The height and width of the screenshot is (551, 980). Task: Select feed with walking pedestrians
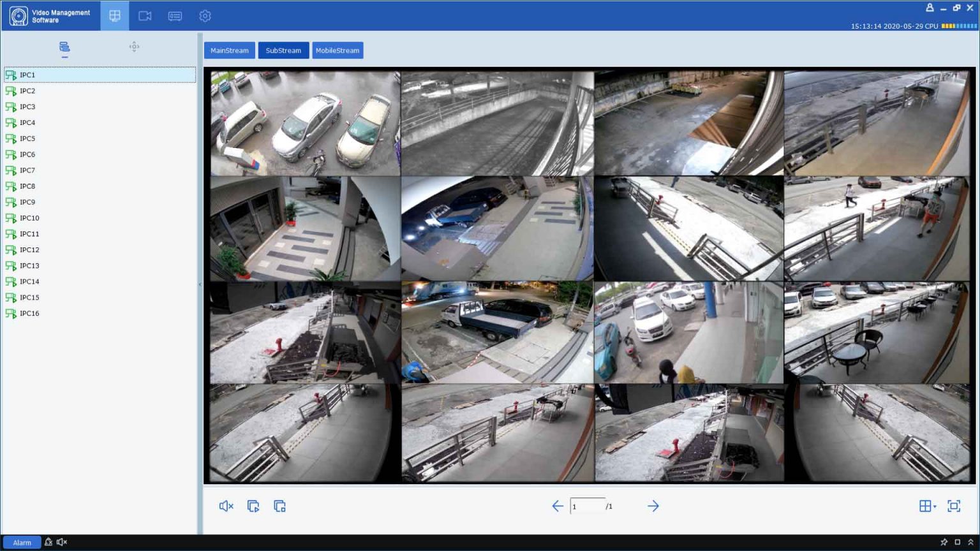pos(877,228)
